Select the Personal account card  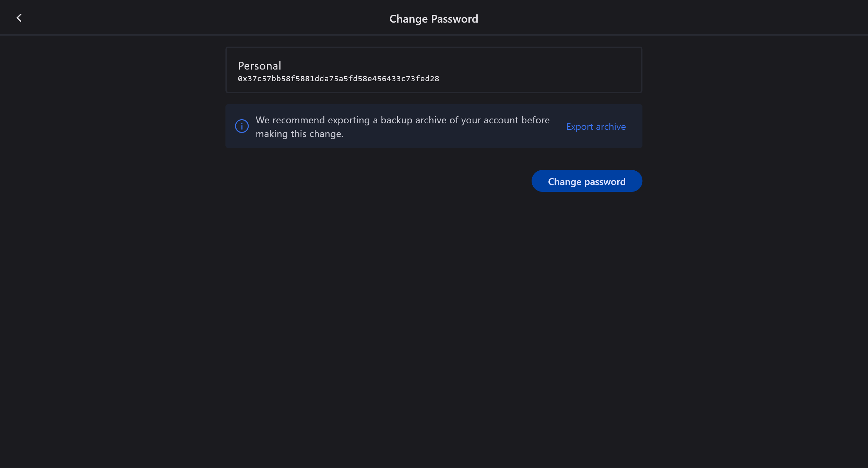[x=433, y=70]
